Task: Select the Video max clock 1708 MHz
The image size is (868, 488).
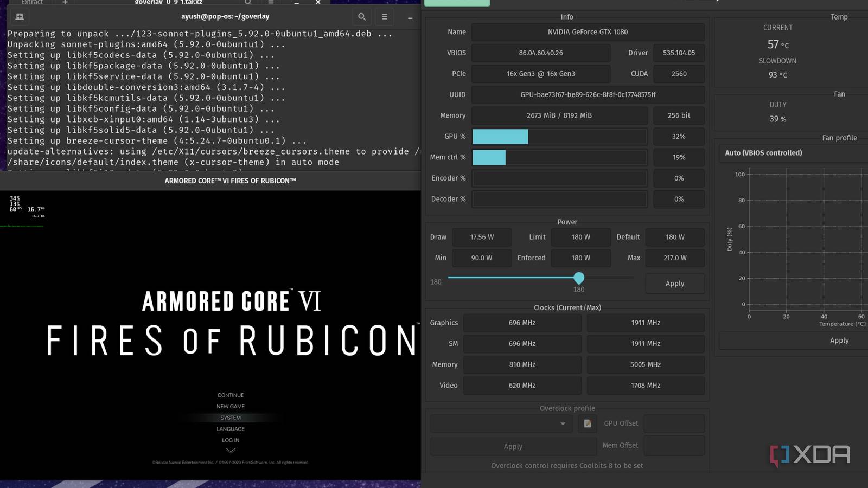Action: 646,386
